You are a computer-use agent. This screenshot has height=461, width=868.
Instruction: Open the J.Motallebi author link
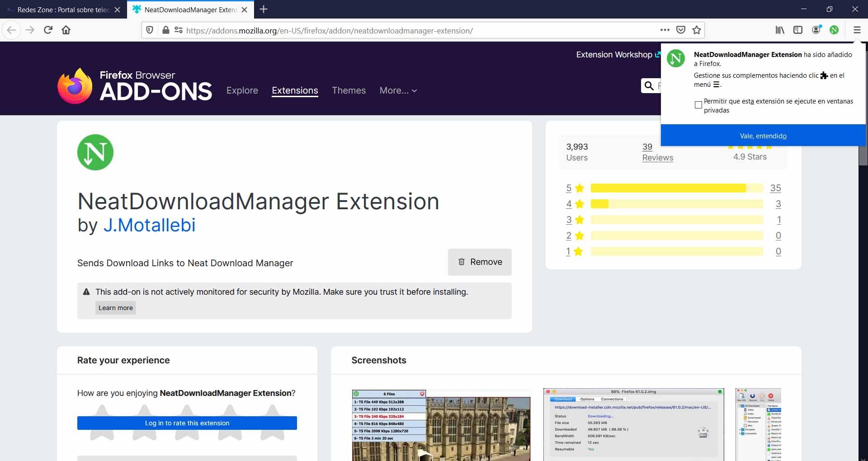click(x=149, y=225)
